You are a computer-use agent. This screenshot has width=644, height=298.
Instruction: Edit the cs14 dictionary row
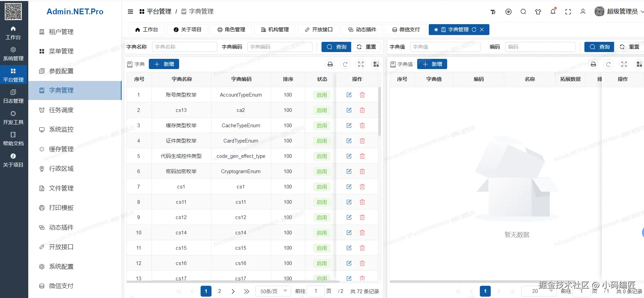coord(349,233)
